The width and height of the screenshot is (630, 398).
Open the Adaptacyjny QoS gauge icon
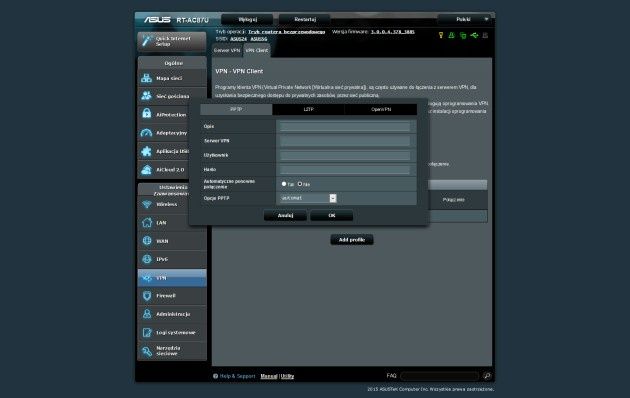pos(147,133)
